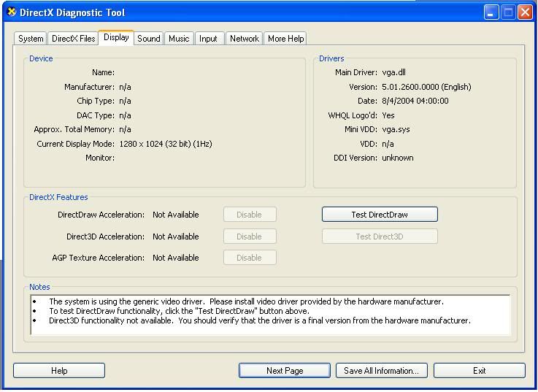Click the Approx. Total Memory n/a value
538x392 pixels.
(125, 129)
